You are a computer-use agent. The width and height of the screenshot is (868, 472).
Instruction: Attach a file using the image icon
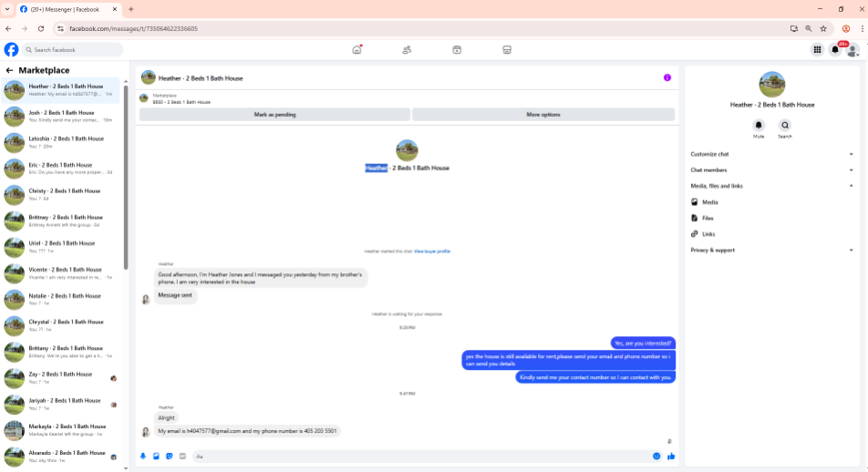click(x=156, y=456)
